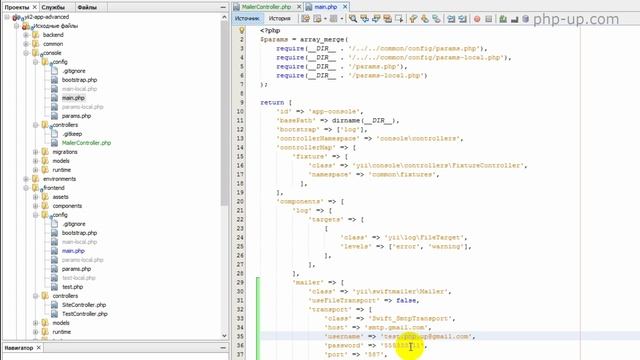Open the Forward history dropdown arrow
Screen dimensions: 640x360
point(341,19)
